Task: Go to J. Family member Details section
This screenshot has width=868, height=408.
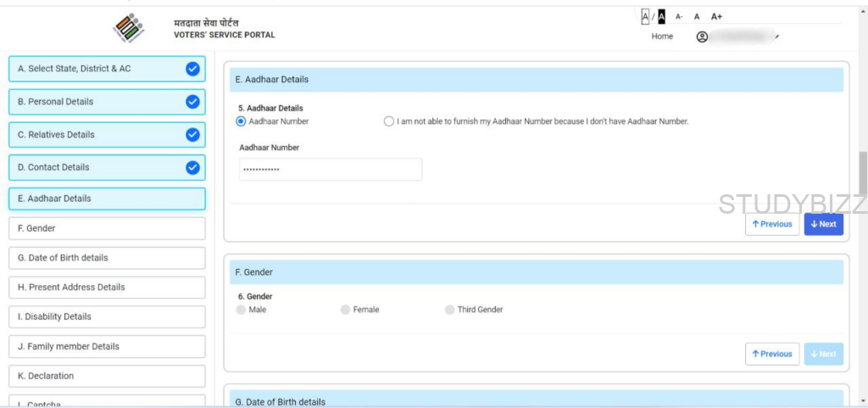Action: 107,346
